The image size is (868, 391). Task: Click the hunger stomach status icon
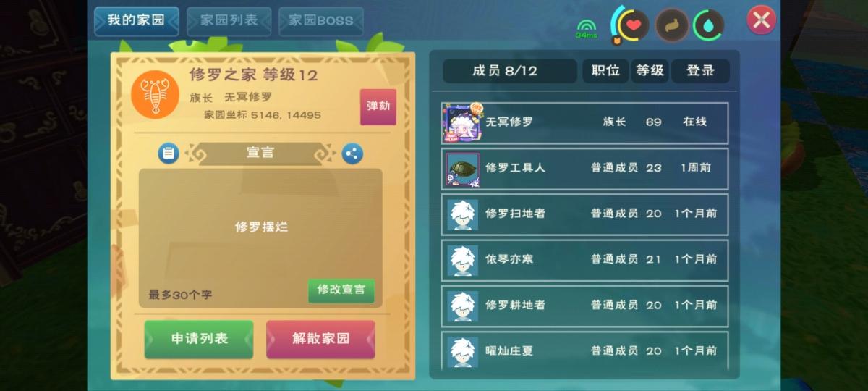coord(672,25)
